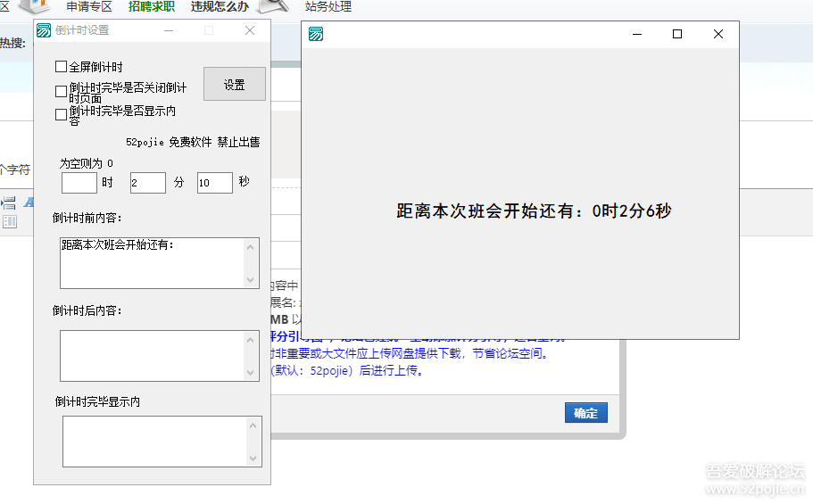Click the blue 确定 button in browser
Image resolution: width=813 pixels, height=504 pixels.
[586, 413]
